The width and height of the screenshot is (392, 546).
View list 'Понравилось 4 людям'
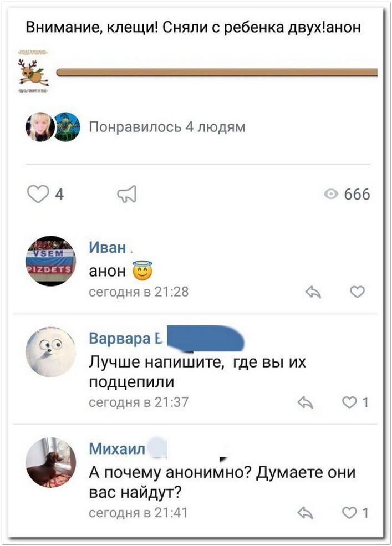tap(167, 127)
